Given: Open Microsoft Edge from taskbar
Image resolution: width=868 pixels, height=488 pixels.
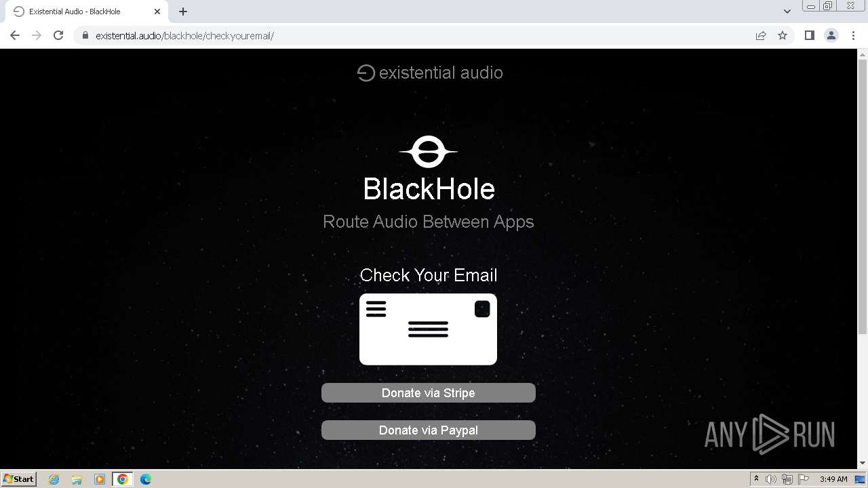Looking at the screenshot, I should (x=146, y=479).
